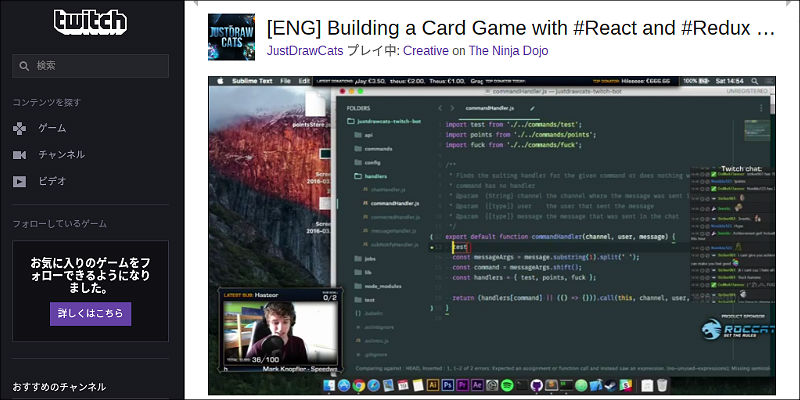Click the App Store icon in the dock
Viewport: 800px width, 400px height.
point(343,385)
